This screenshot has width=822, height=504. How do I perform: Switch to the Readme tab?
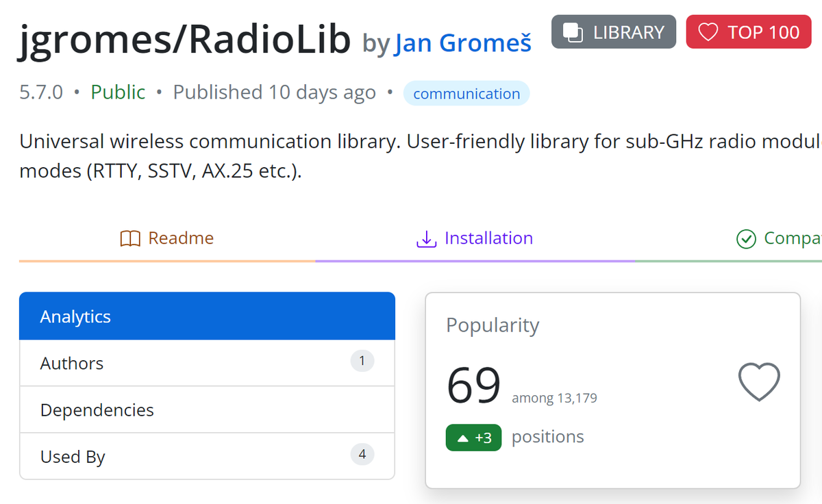point(167,238)
